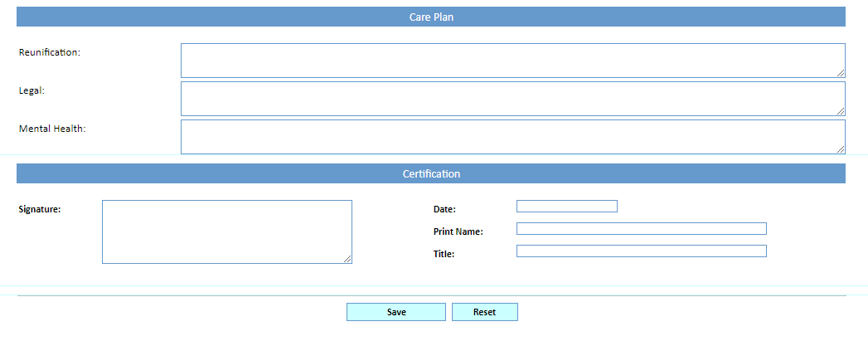Screen dimensions: 868x341
Task: Grab the Reunification text area resize handle
Action: [x=841, y=73]
